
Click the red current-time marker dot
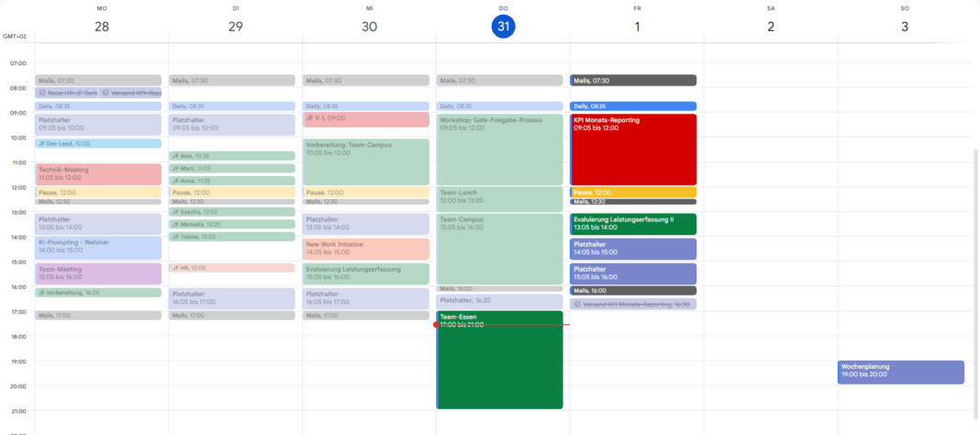tap(436, 325)
